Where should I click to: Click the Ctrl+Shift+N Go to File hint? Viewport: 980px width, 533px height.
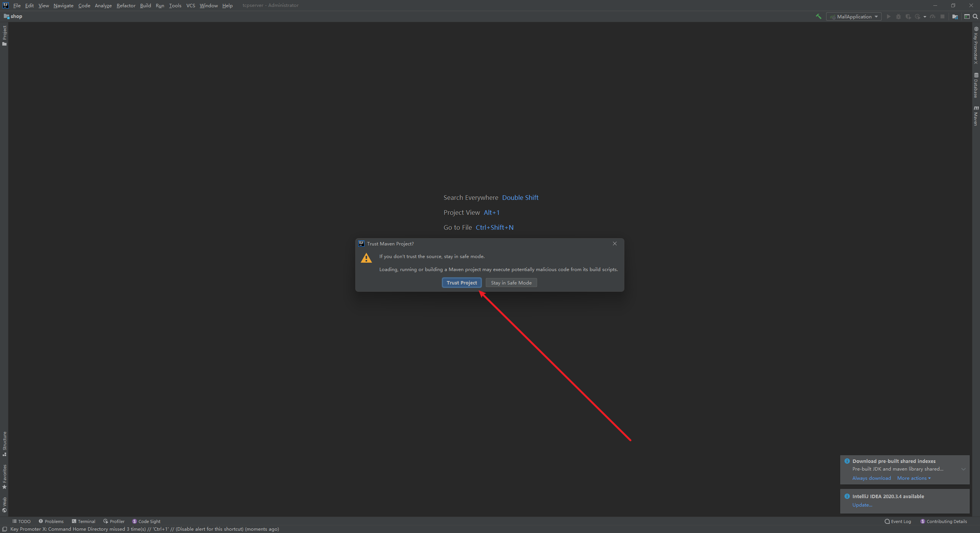click(495, 227)
